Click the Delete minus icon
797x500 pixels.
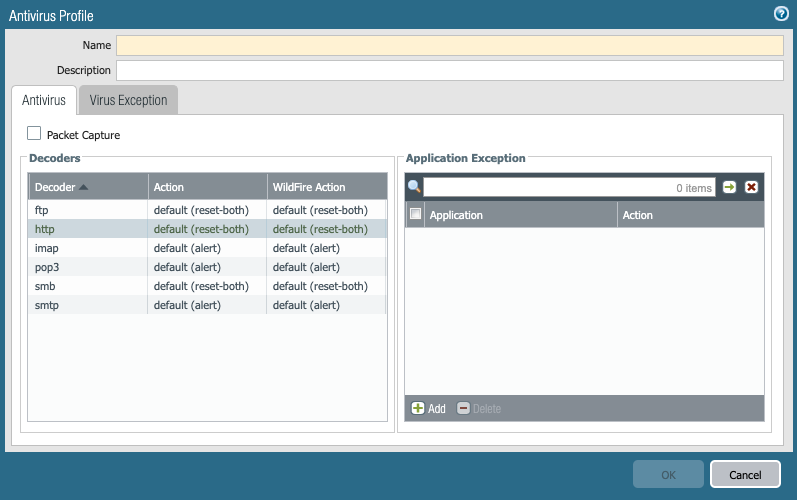[463, 408]
